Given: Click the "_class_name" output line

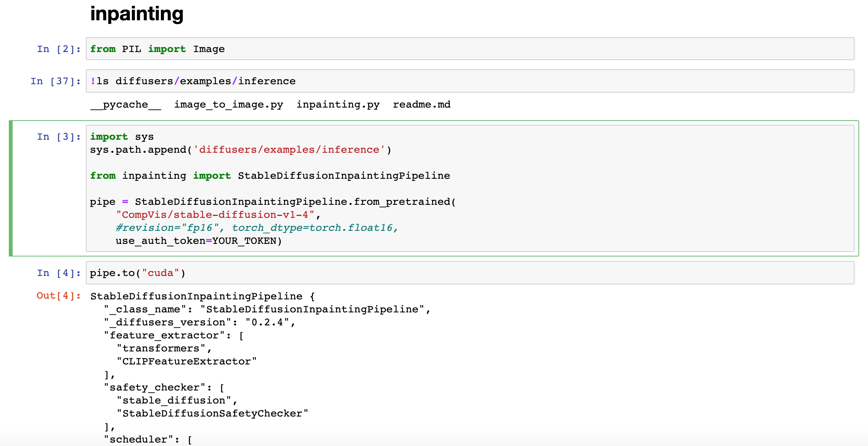Looking at the screenshot, I should (x=267, y=309).
